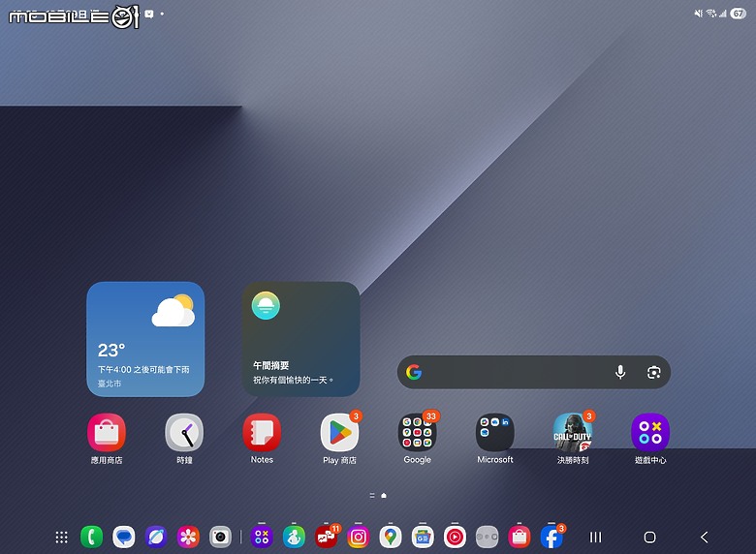Screen dimensions: 756x554
Task: Launch YouTube Music from the taskbar
Action: (x=455, y=537)
